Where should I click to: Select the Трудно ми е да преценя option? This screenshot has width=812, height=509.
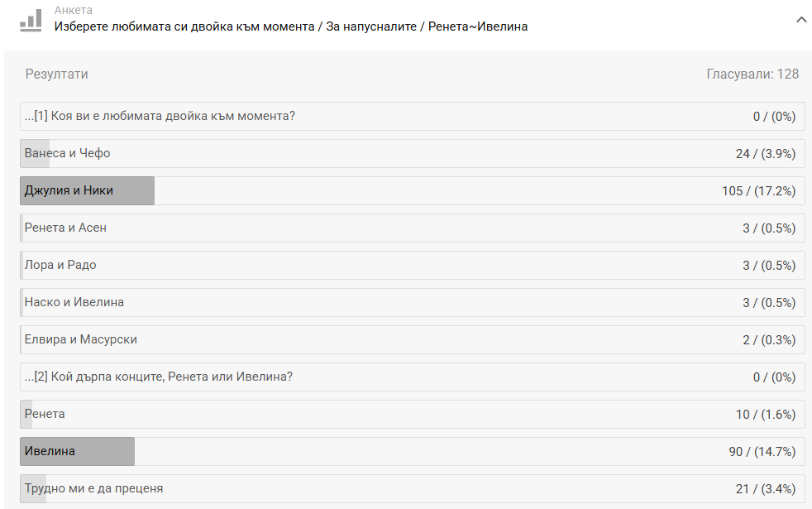click(x=413, y=489)
